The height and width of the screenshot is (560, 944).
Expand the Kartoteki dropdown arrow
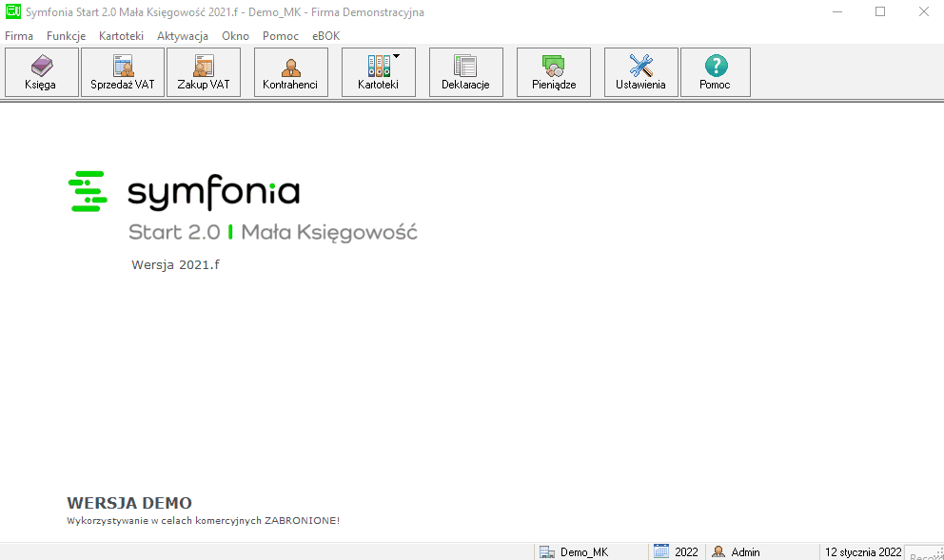396,56
